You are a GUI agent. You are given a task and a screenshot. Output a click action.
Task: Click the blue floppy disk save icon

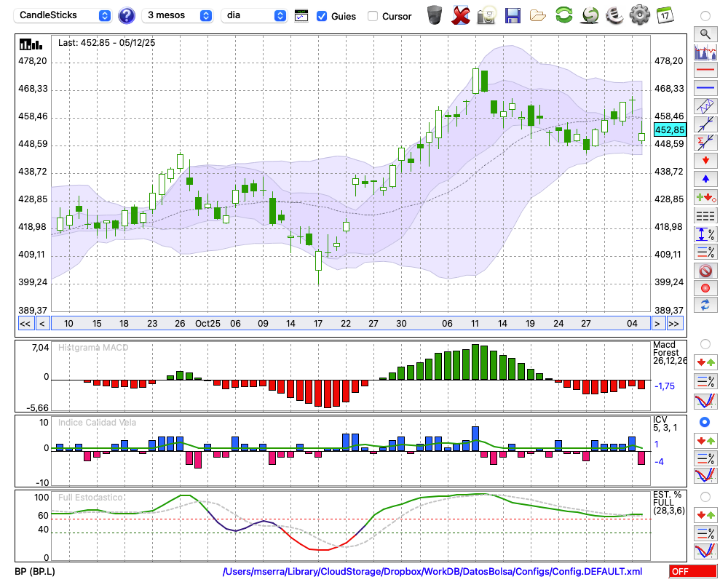pos(513,15)
